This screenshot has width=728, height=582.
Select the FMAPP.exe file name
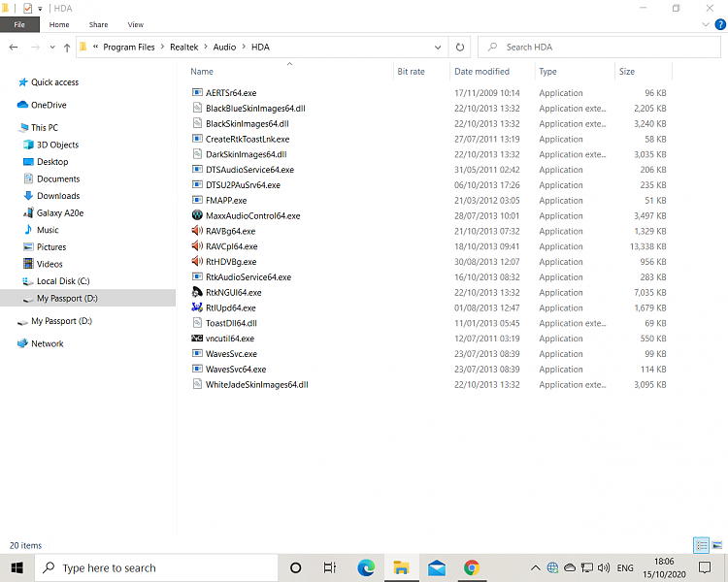point(226,200)
